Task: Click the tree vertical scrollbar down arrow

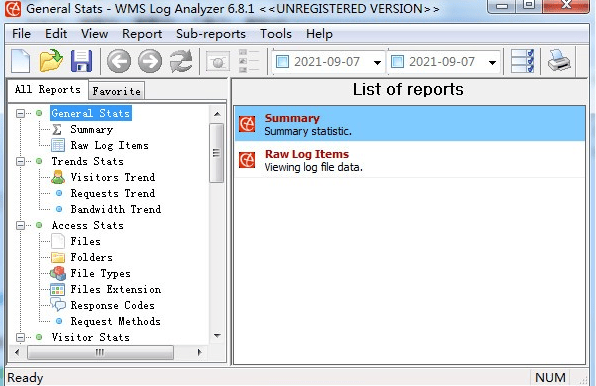Action: 217,336
